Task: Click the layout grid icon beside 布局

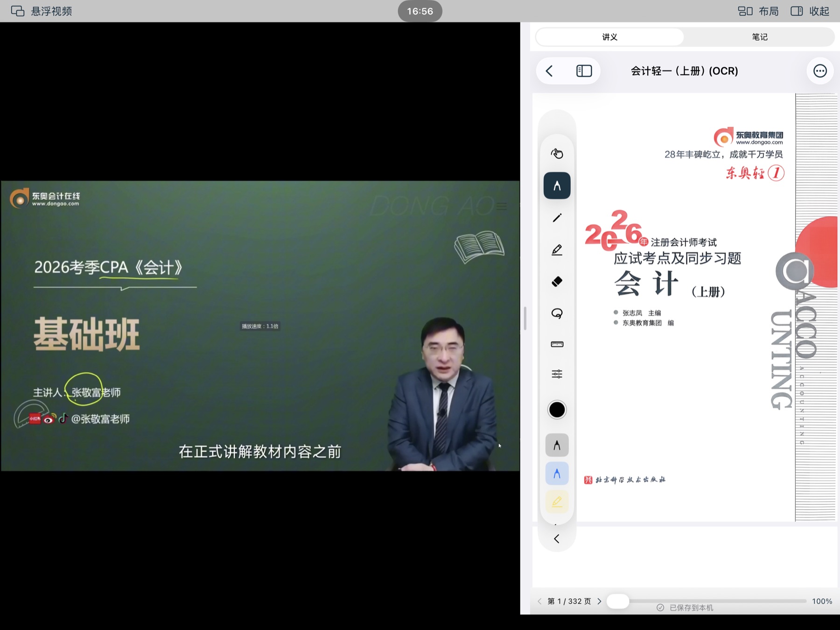Action: (745, 11)
